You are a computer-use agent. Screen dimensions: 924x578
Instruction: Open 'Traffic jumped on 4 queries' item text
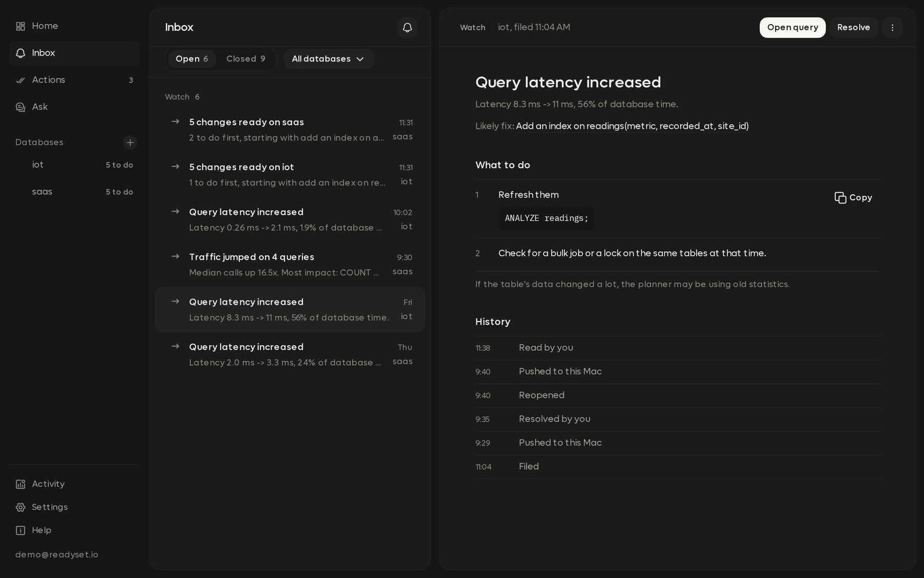252,257
